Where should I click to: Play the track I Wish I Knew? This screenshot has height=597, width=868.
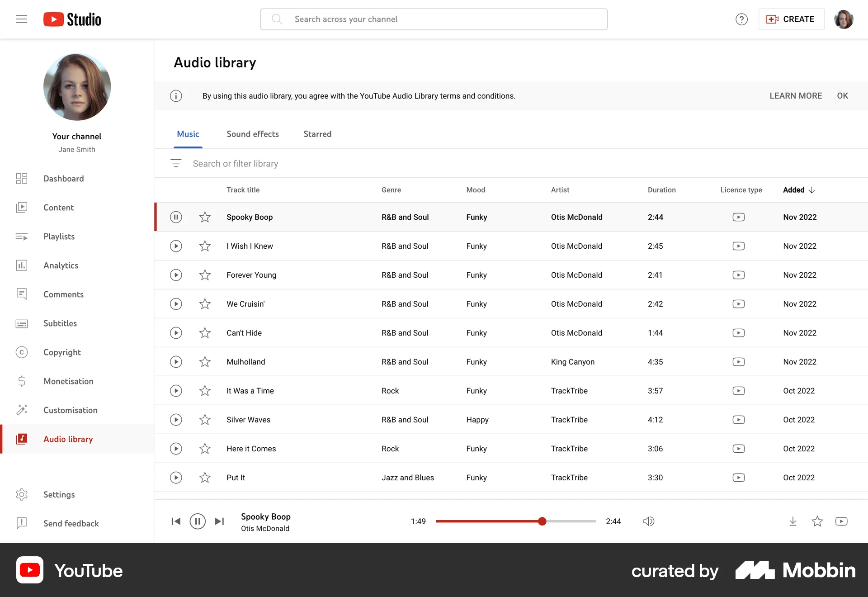[x=176, y=246]
